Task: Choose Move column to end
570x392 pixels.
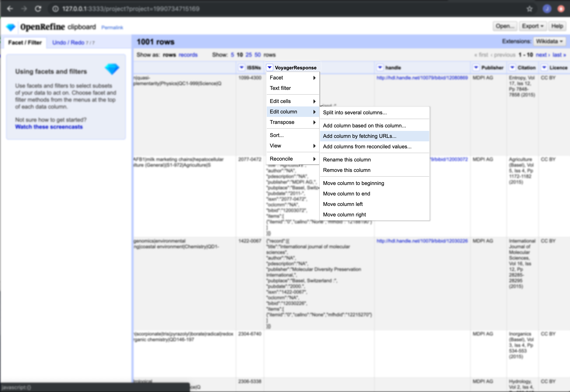Action: click(374, 194)
